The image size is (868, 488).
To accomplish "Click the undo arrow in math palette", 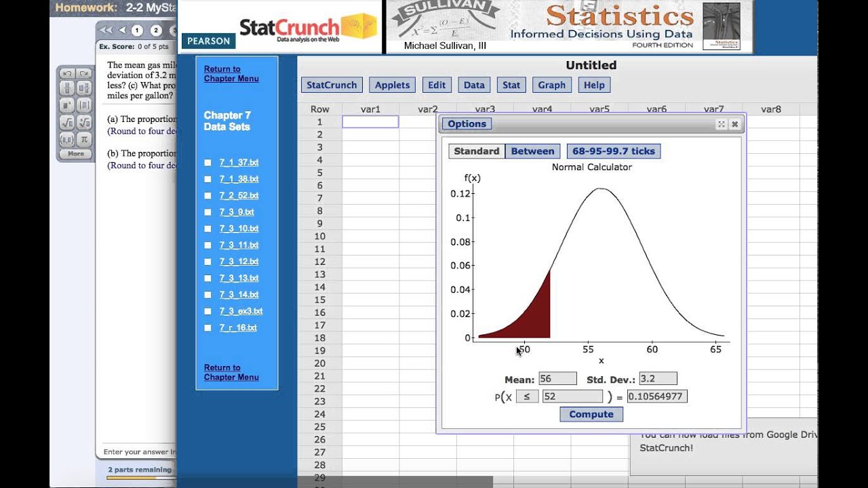I will coord(67,73).
